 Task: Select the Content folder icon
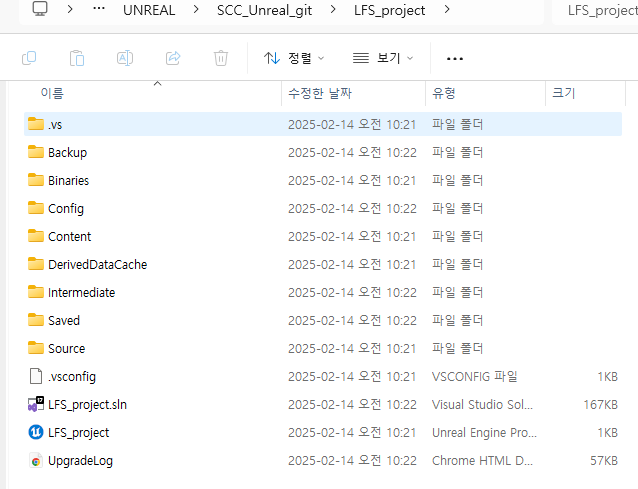tap(36, 236)
